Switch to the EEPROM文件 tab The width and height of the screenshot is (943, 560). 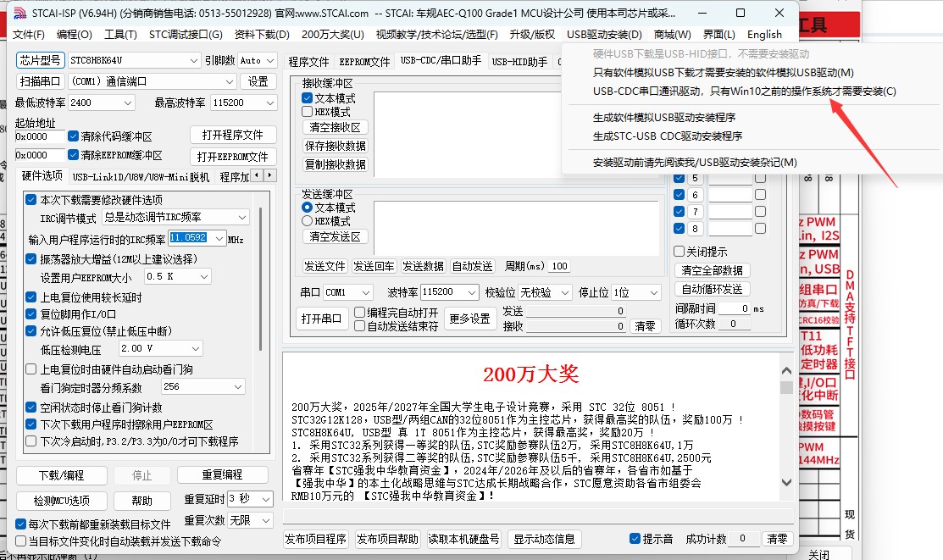(364, 61)
